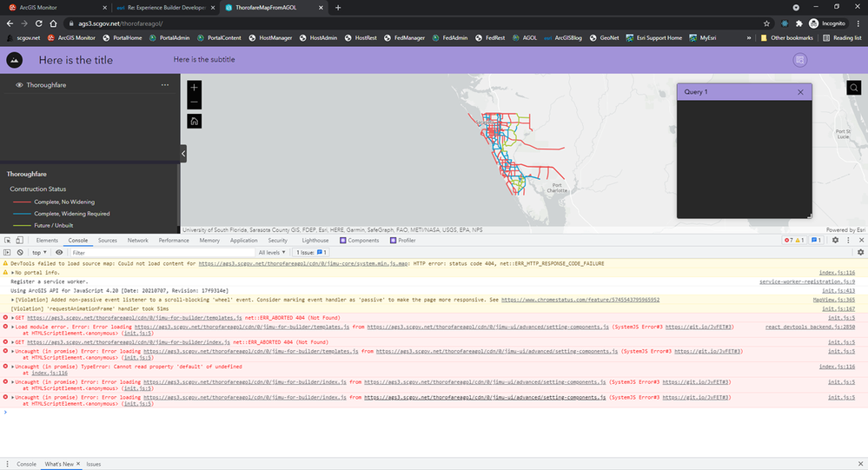
Task: Go to the browser home page
Action: pos(53,23)
